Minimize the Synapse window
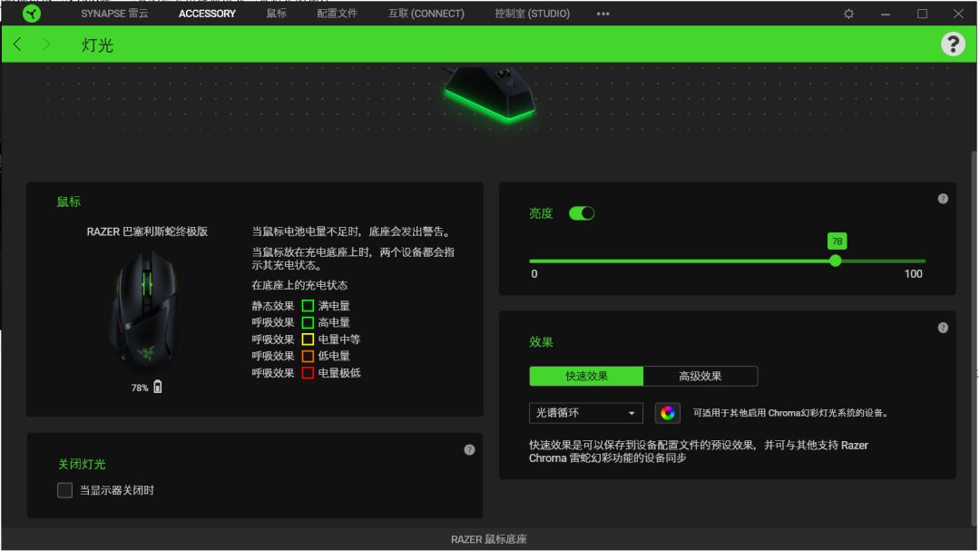This screenshot has width=980, height=551. tap(885, 13)
